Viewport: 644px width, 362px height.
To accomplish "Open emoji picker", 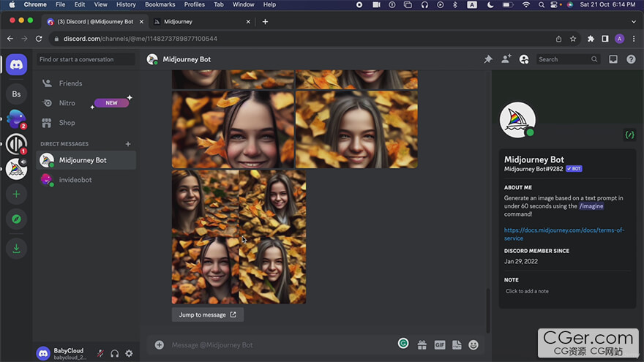I will [473, 344].
